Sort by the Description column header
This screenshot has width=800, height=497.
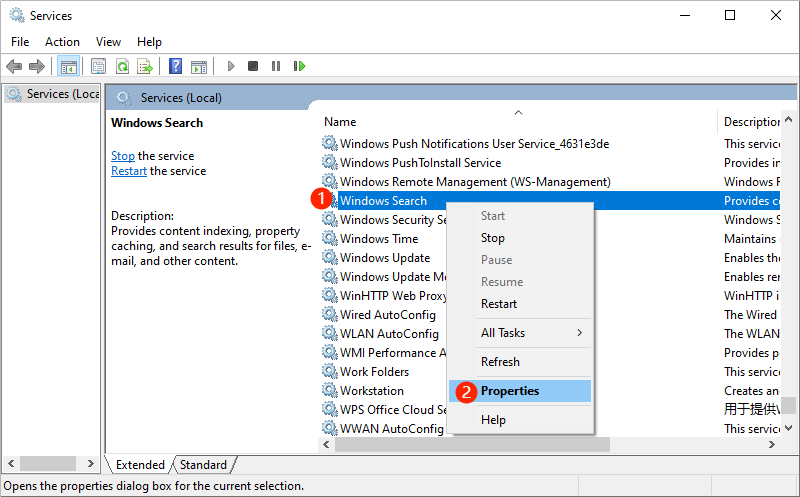point(749,121)
